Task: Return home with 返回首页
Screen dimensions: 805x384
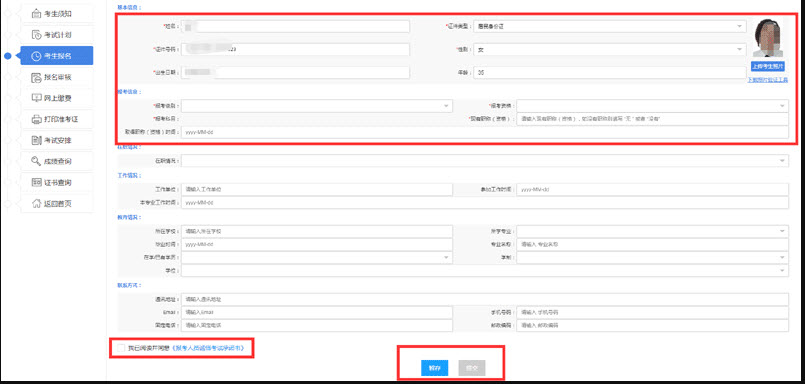Action: (x=56, y=203)
